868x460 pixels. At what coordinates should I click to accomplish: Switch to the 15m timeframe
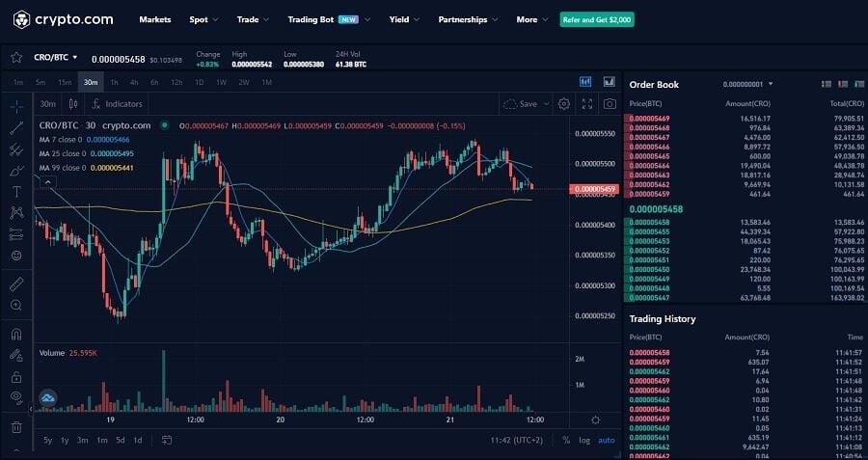tap(65, 83)
